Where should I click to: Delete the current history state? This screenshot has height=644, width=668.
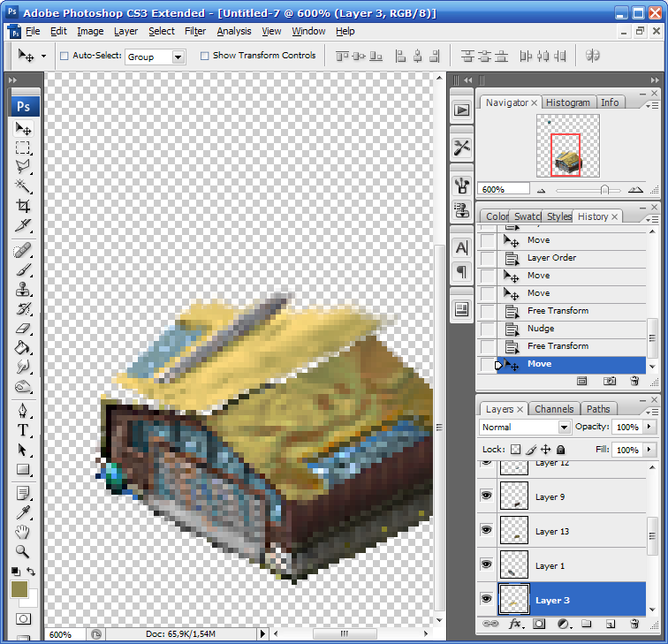[634, 382]
